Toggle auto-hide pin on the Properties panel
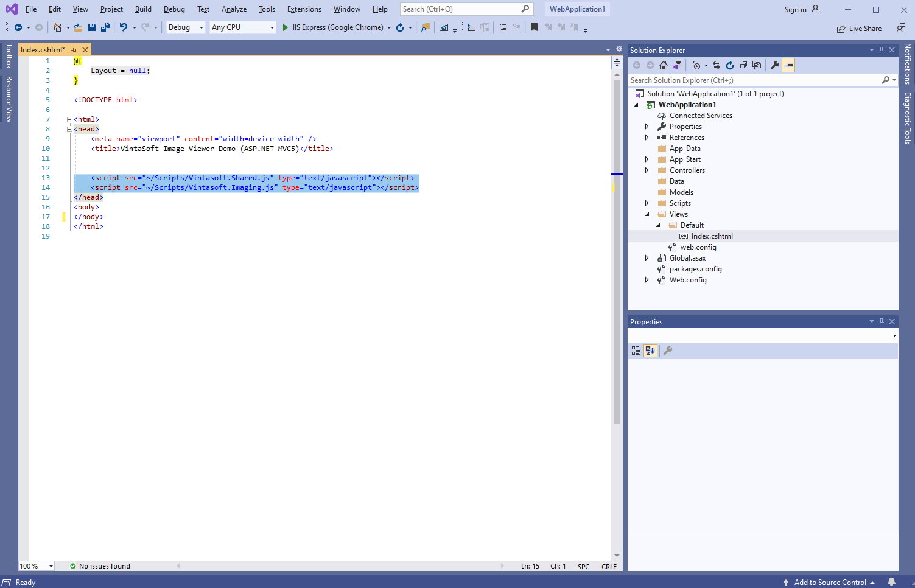 pyautogui.click(x=882, y=321)
